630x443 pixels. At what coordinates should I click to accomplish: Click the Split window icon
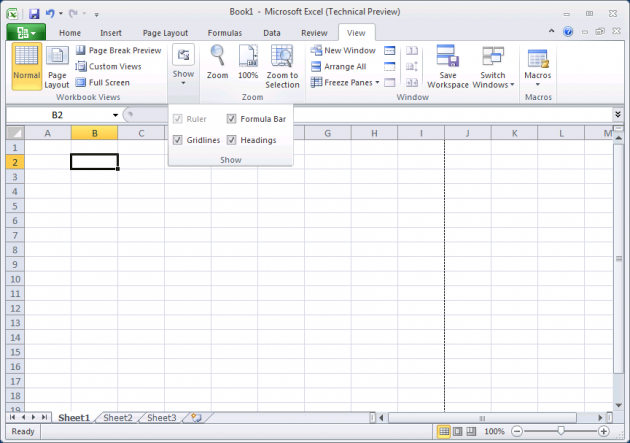390,50
